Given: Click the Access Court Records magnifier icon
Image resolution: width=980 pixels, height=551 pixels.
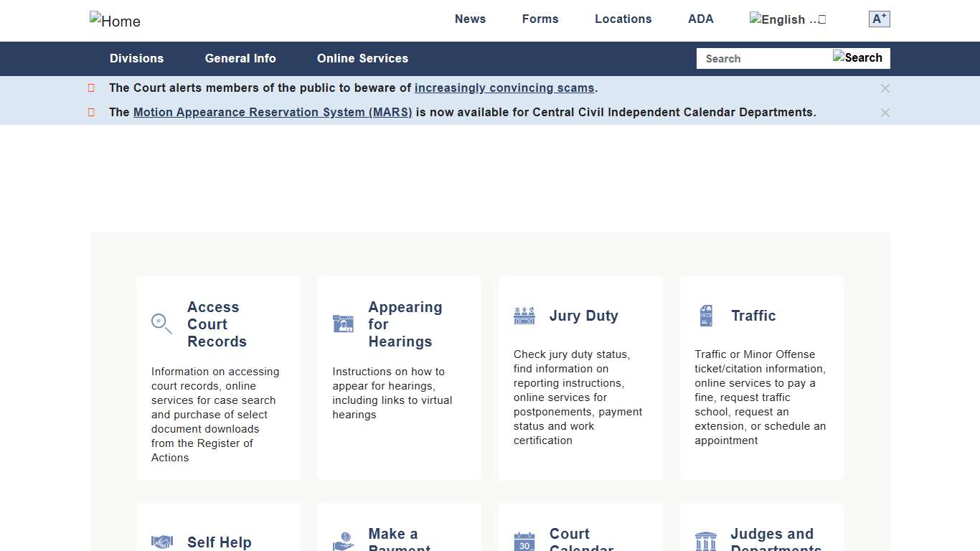Looking at the screenshot, I should pos(161,324).
